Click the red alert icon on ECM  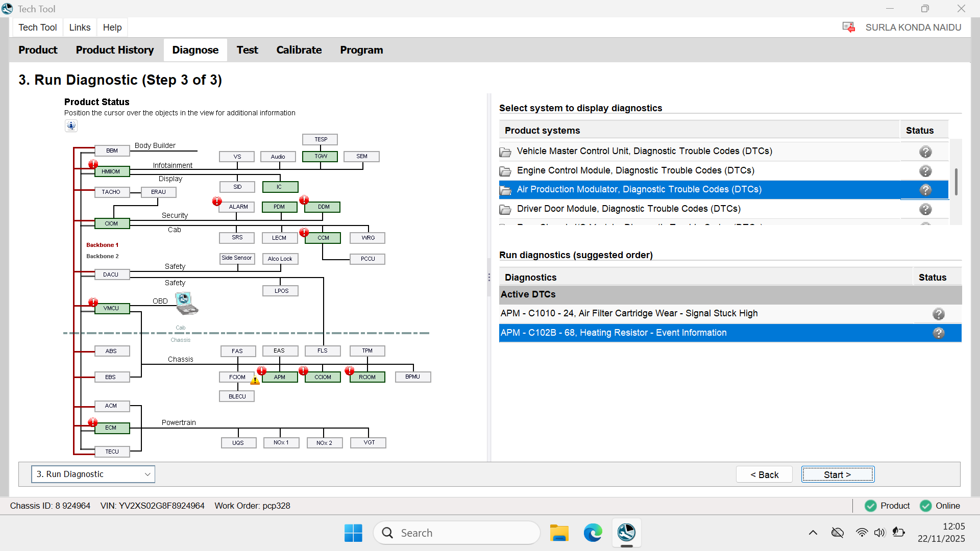pos(92,422)
